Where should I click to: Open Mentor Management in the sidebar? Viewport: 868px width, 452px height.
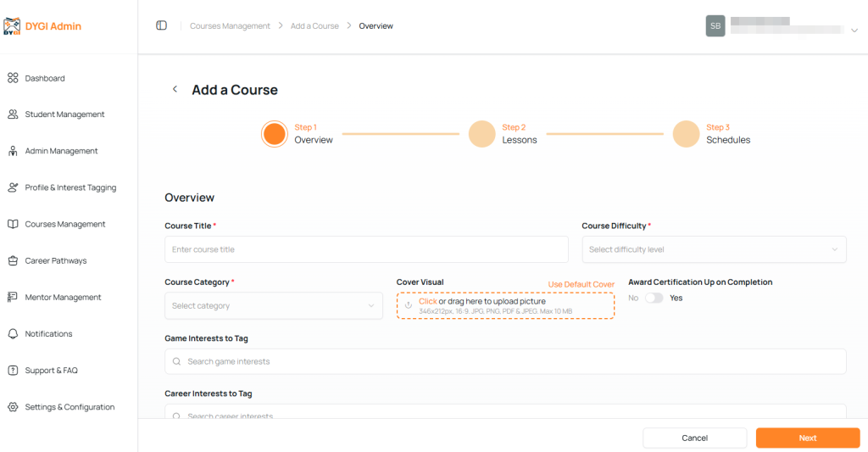click(63, 298)
